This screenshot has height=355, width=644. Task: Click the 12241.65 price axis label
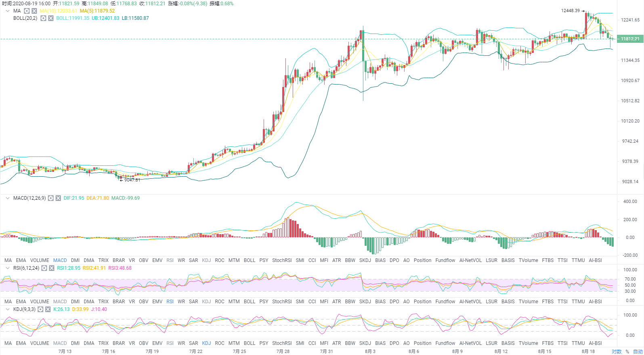point(630,20)
